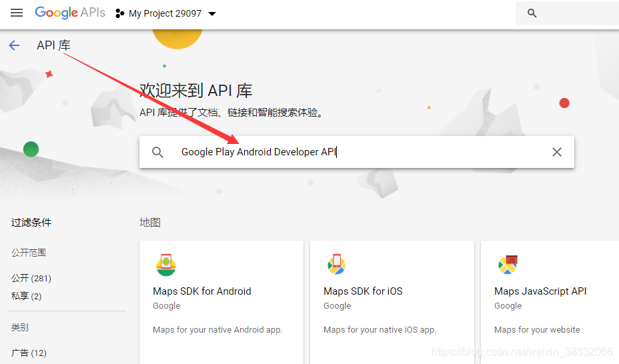Click into the Google Play Android Developer API search field
619x364 pixels.
[x=357, y=152]
